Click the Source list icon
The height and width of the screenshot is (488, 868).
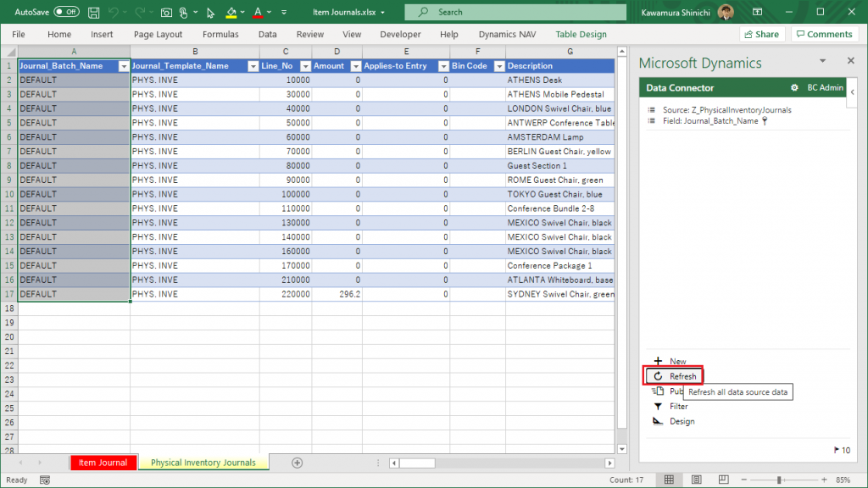652,110
